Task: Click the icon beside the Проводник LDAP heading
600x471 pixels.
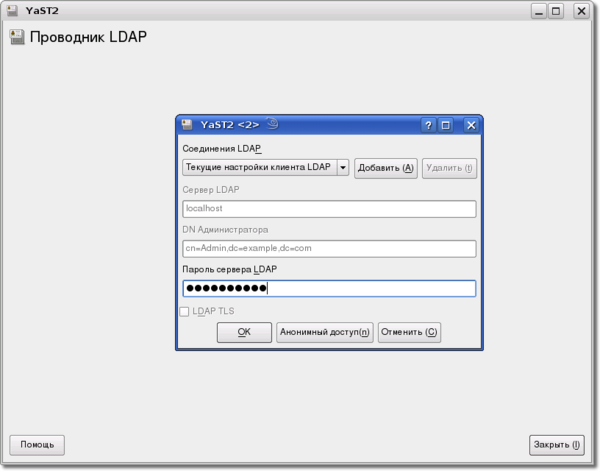Action: pos(16,39)
